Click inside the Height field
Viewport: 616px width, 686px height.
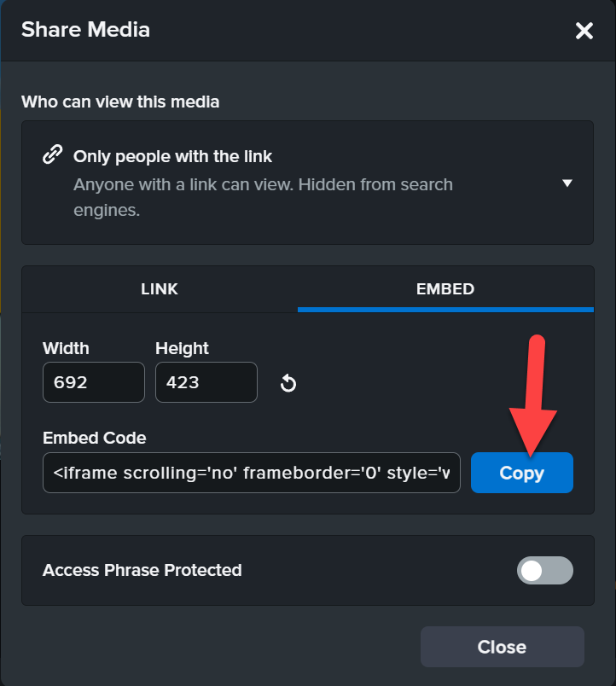[206, 382]
